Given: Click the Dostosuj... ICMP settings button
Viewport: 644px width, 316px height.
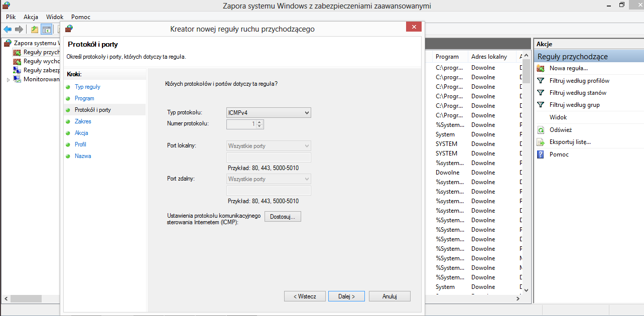Looking at the screenshot, I should [x=283, y=216].
